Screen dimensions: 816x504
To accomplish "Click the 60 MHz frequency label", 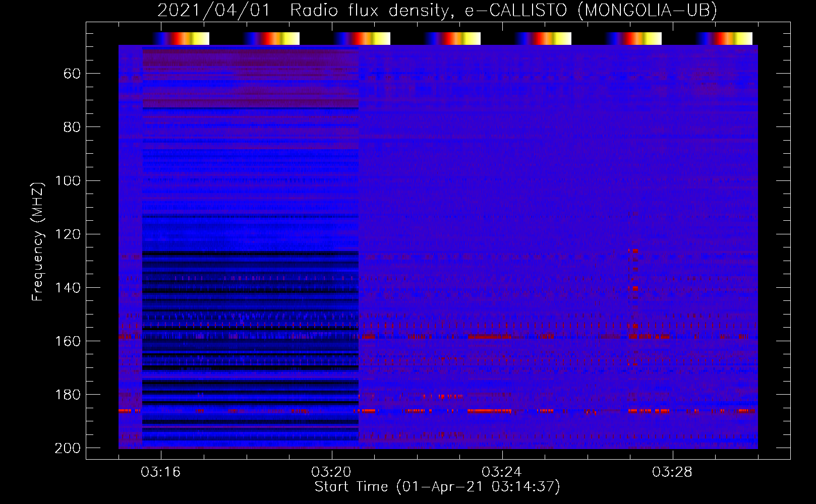I will tap(72, 74).
